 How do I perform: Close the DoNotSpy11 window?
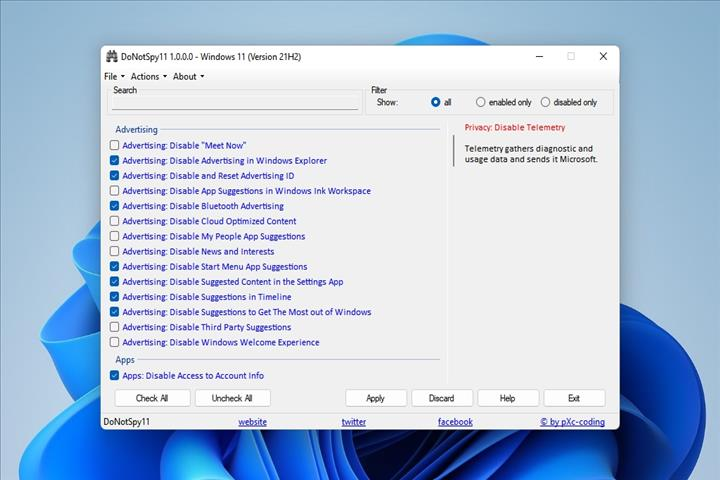point(603,56)
